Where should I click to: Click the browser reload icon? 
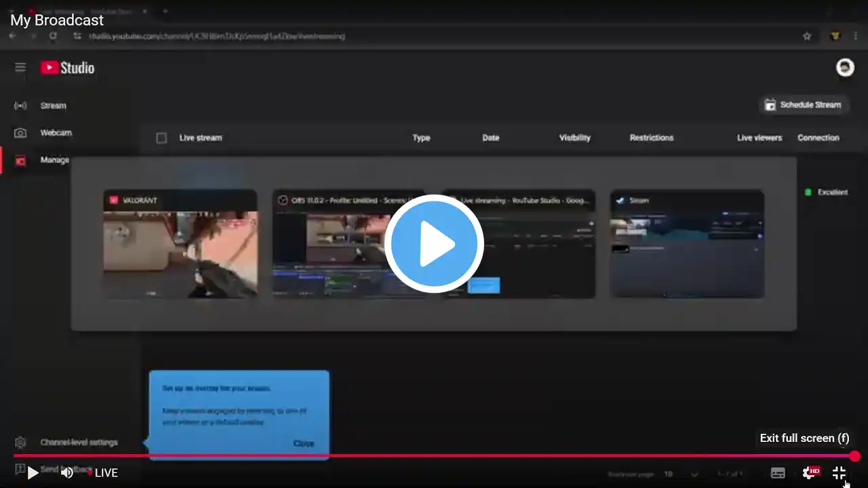pyautogui.click(x=53, y=36)
